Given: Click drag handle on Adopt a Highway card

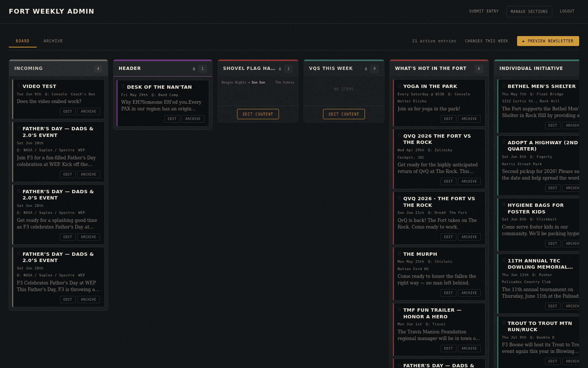Looking at the screenshot, I should tap(504, 142).
